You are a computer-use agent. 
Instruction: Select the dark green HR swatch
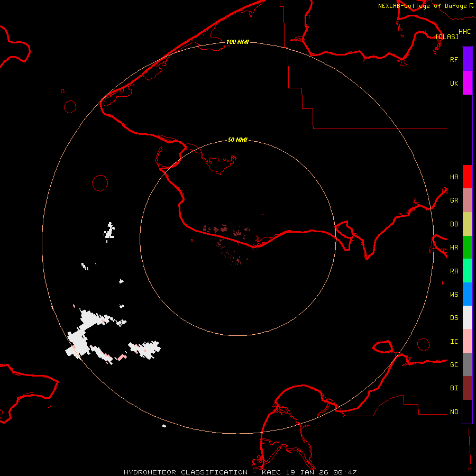tap(467, 247)
